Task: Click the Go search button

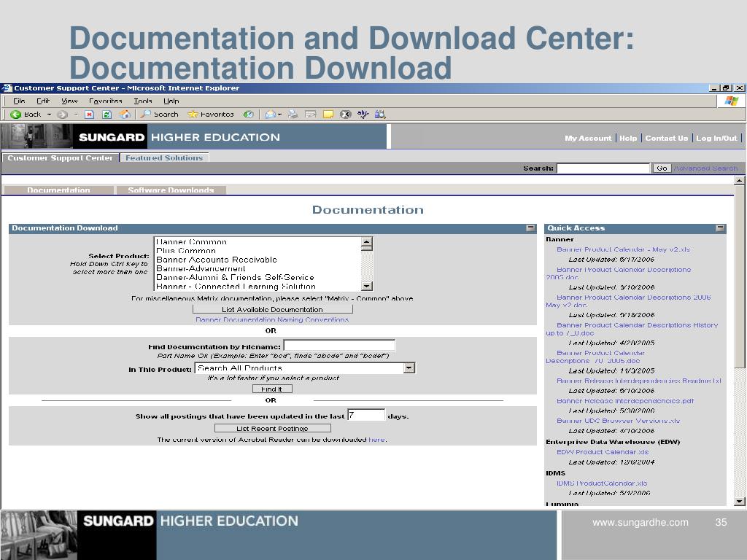Action: pyautogui.click(x=662, y=168)
